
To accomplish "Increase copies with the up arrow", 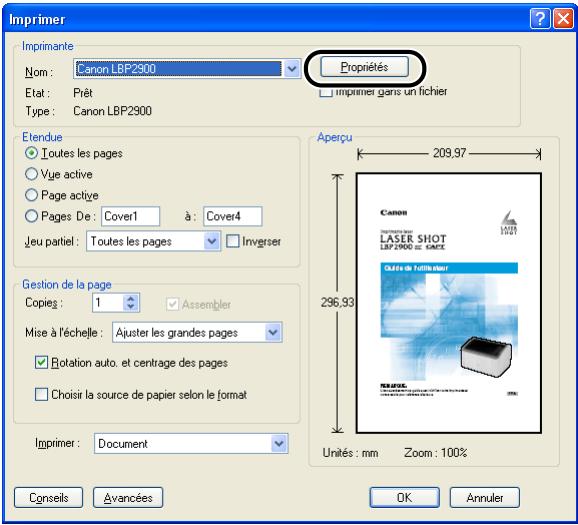I will (130, 299).
